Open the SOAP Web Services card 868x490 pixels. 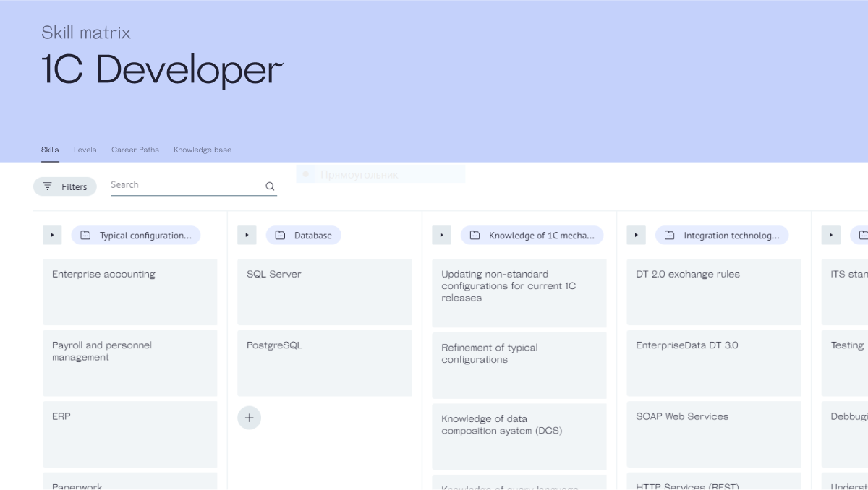pyautogui.click(x=714, y=434)
